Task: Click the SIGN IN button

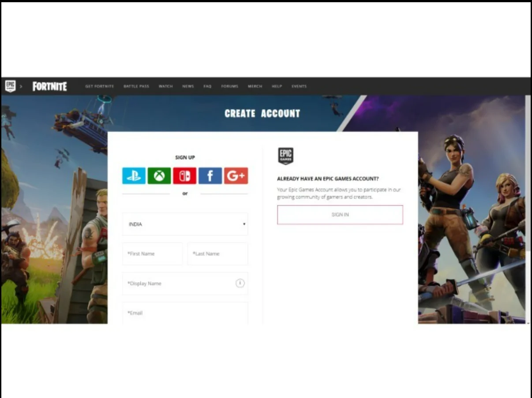Action: [x=340, y=215]
